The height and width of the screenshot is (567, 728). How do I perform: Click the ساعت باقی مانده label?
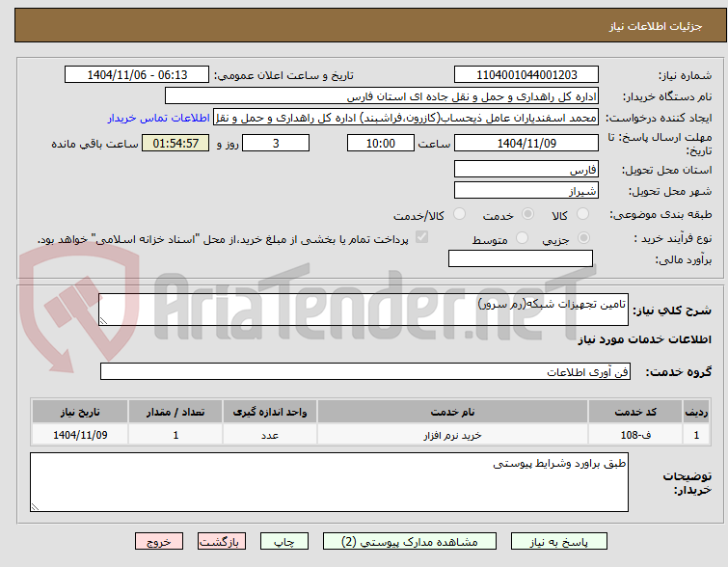(94, 144)
